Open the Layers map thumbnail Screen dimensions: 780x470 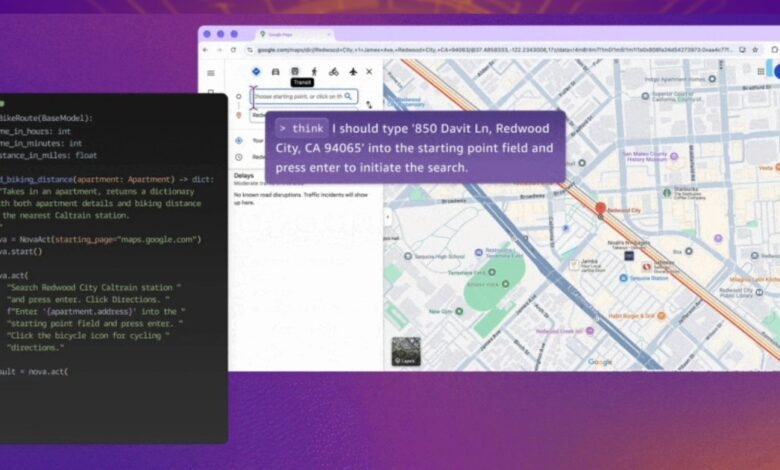[x=406, y=351]
